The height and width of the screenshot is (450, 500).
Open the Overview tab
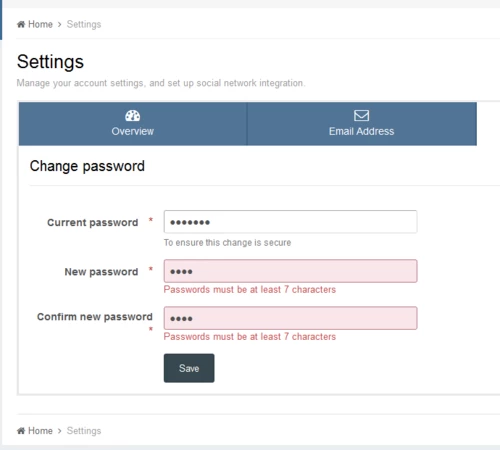pyautogui.click(x=133, y=124)
